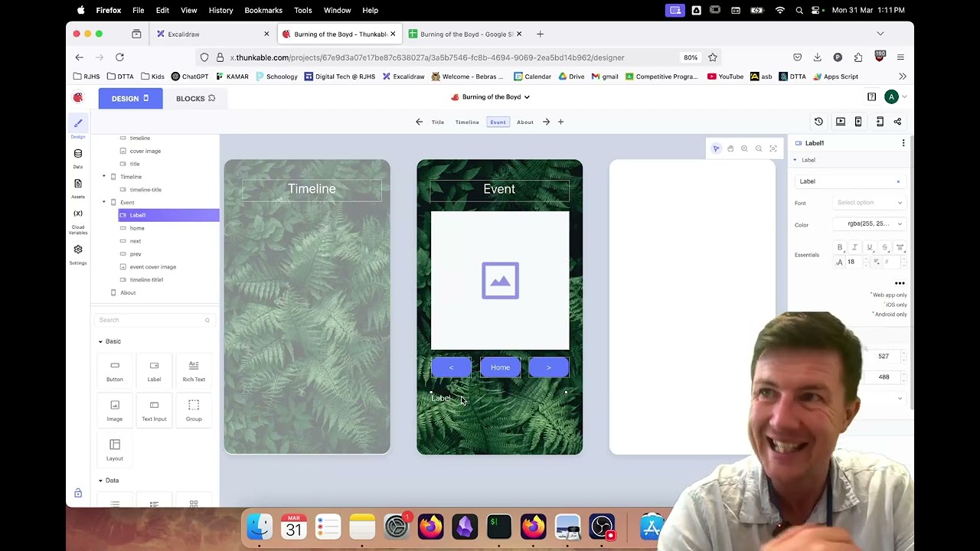Collapse the Timeline screen tree node
The height and width of the screenshot is (551, 980).
pos(104,177)
